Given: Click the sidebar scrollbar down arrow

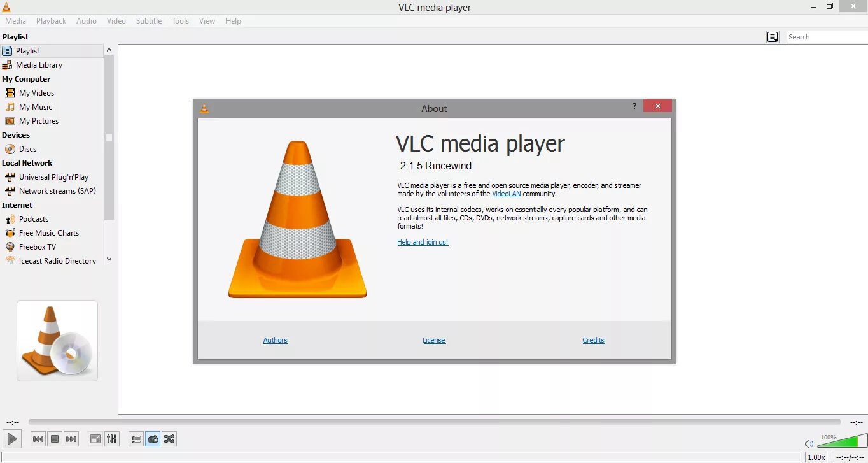Looking at the screenshot, I should [x=109, y=259].
